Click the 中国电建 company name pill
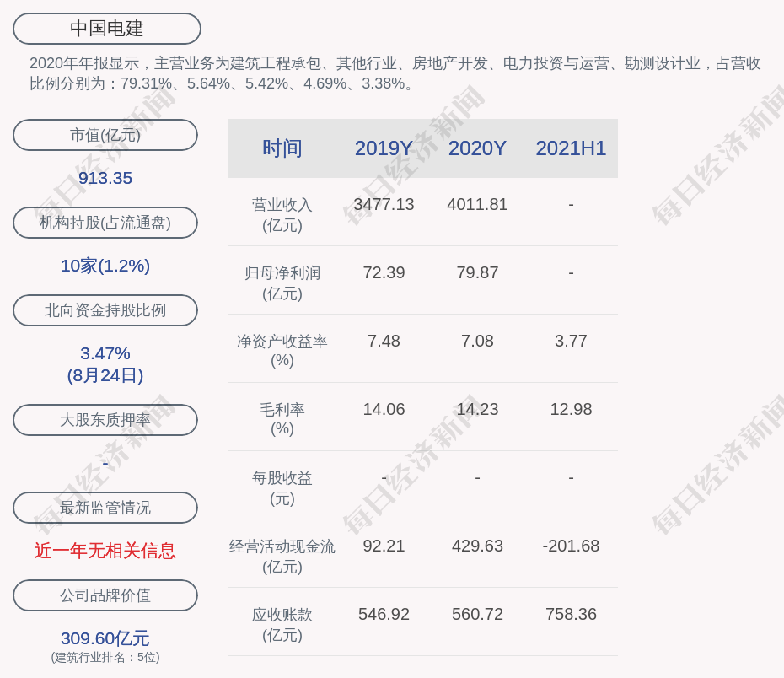Viewport: 784px width, 678px height. tap(106, 29)
